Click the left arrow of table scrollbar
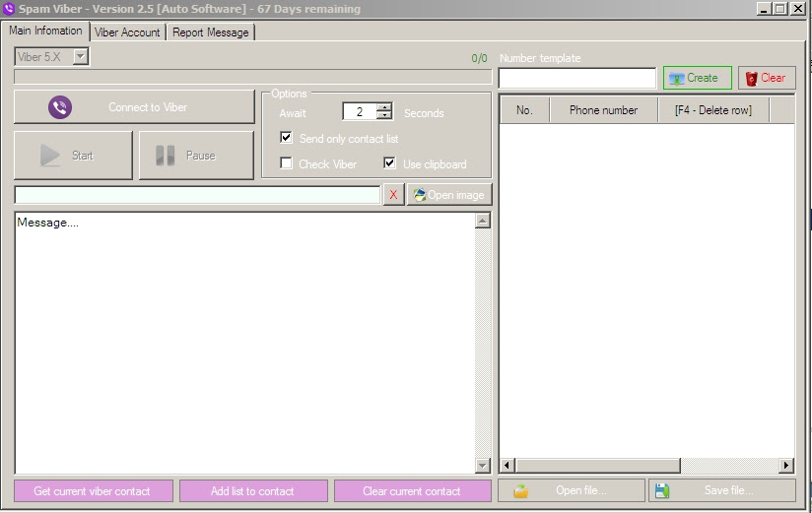 tap(507, 466)
